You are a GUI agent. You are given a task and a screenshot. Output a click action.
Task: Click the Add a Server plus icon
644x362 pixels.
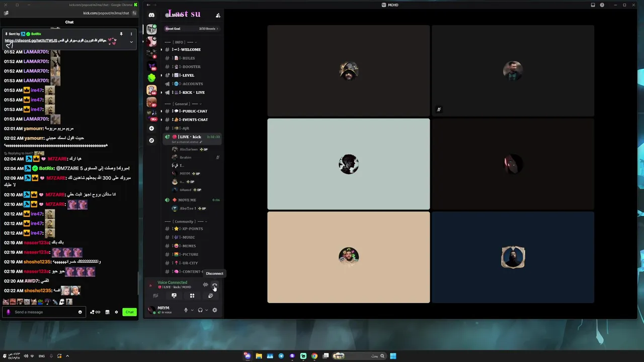(x=151, y=128)
